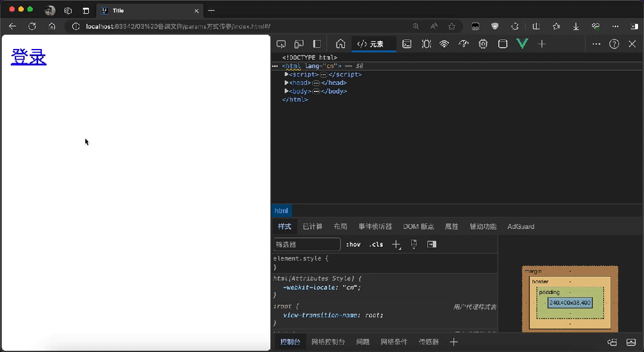Open the AdGuard shield extension icon

coord(495,26)
